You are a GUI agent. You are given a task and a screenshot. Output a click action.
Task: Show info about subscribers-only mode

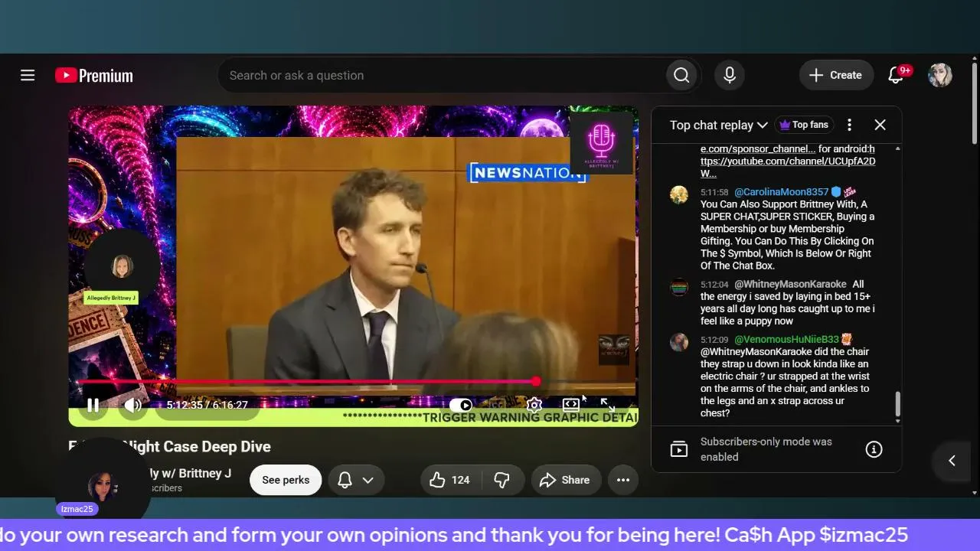click(874, 449)
